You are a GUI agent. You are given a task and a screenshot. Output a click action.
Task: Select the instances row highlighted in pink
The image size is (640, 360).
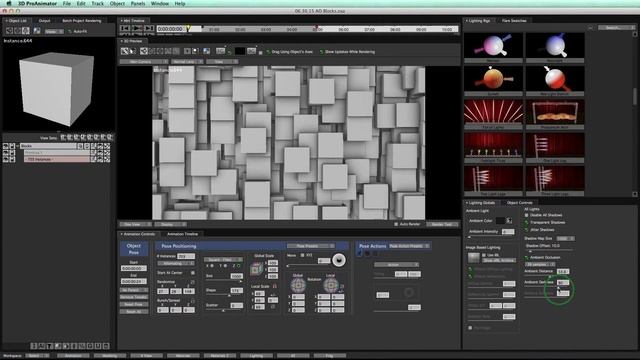click(x=56, y=159)
